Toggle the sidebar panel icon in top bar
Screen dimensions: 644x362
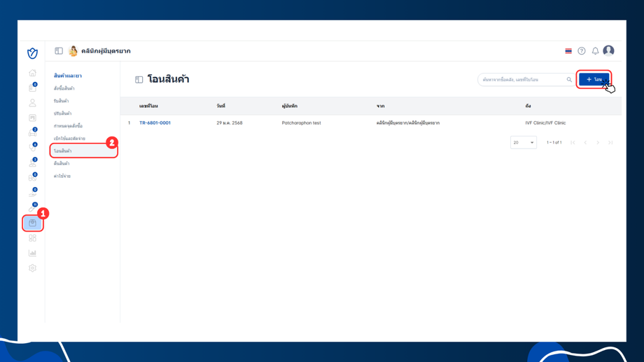(x=59, y=51)
